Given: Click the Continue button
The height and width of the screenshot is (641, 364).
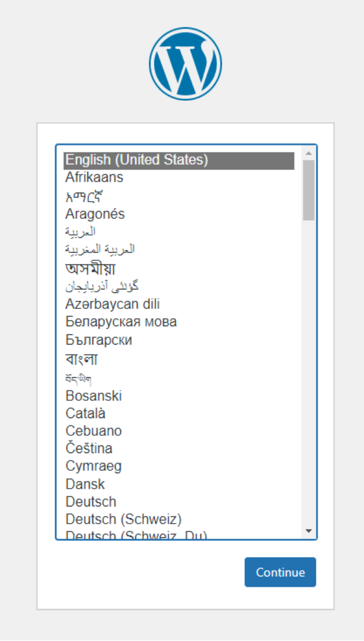Looking at the screenshot, I should pos(280,572).
